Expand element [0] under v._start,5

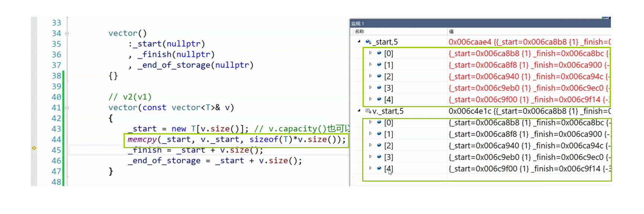click(370, 122)
